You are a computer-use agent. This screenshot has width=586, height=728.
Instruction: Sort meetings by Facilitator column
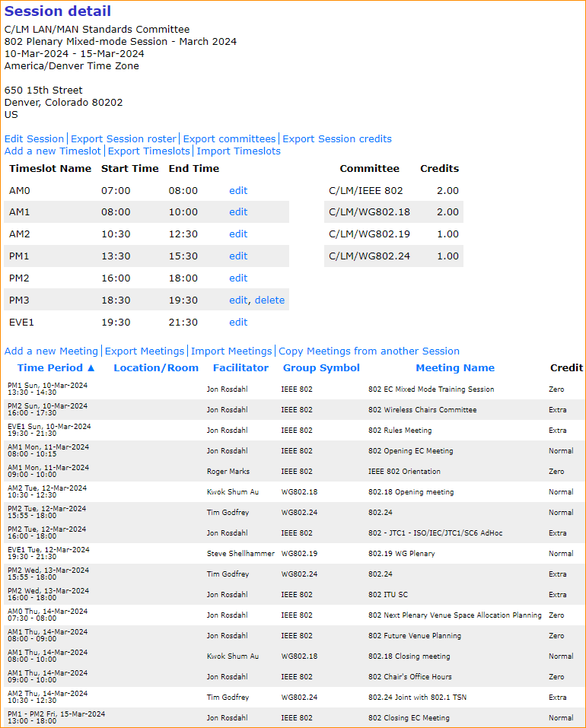pyautogui.click(x=240, y=367)
